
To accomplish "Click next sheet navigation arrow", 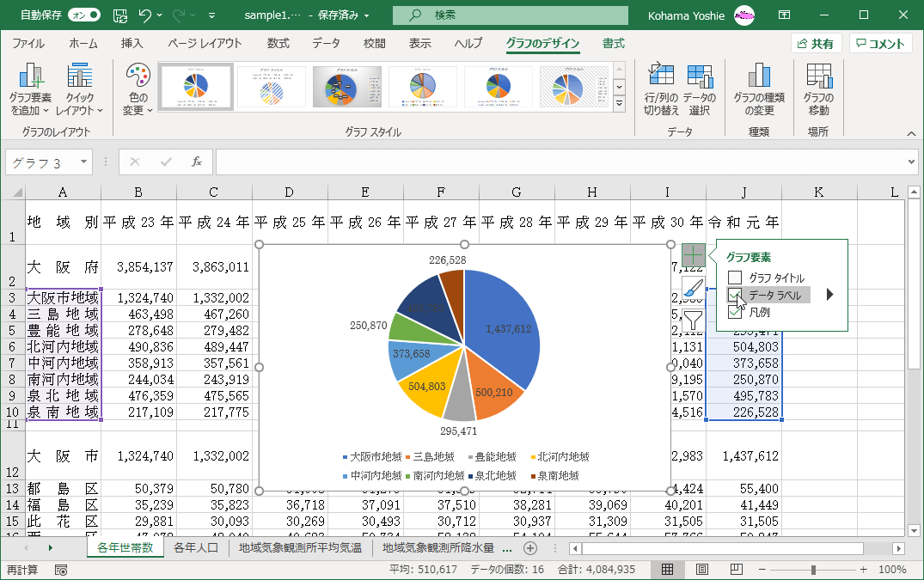I will (50, 547).
